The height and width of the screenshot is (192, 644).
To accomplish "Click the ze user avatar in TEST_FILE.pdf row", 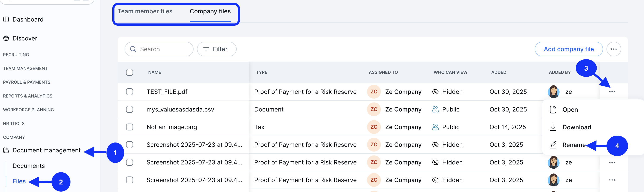I will point(553,92).
